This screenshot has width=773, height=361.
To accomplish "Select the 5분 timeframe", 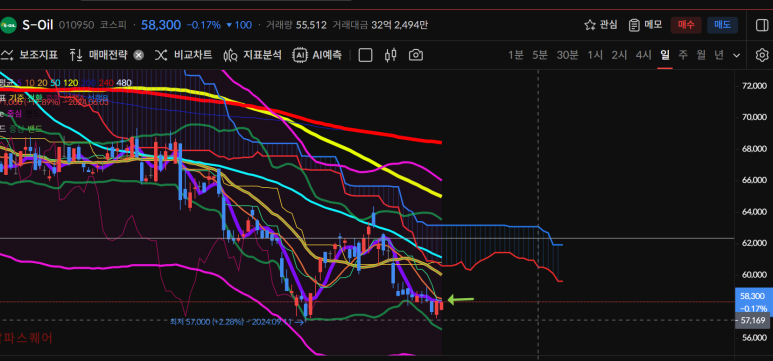I will coord(539,55).
